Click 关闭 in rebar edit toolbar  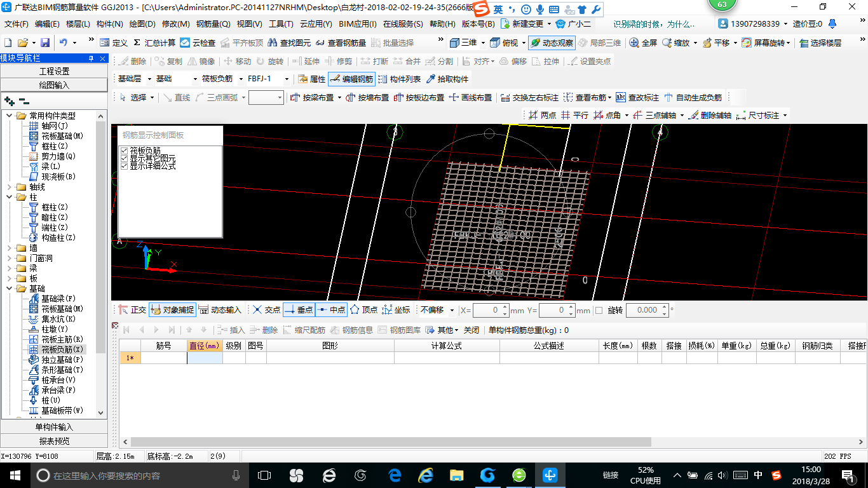[471, 330]
